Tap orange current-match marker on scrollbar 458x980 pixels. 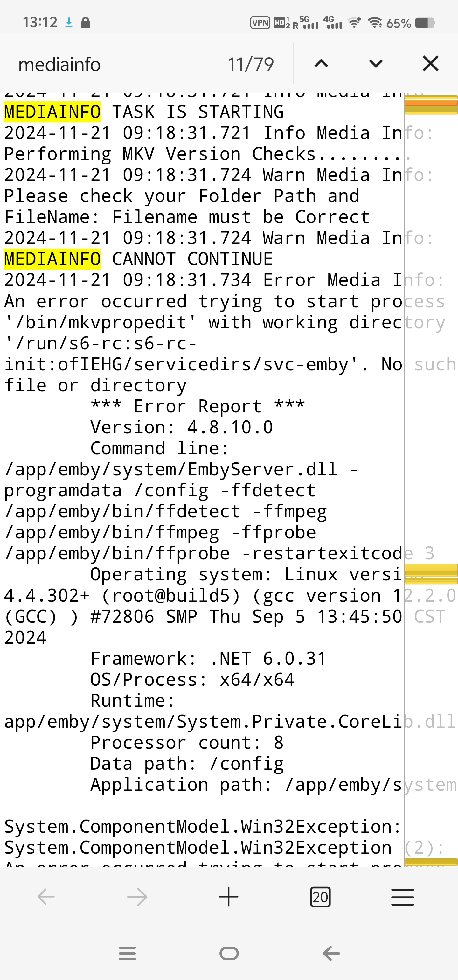[431, 103]
